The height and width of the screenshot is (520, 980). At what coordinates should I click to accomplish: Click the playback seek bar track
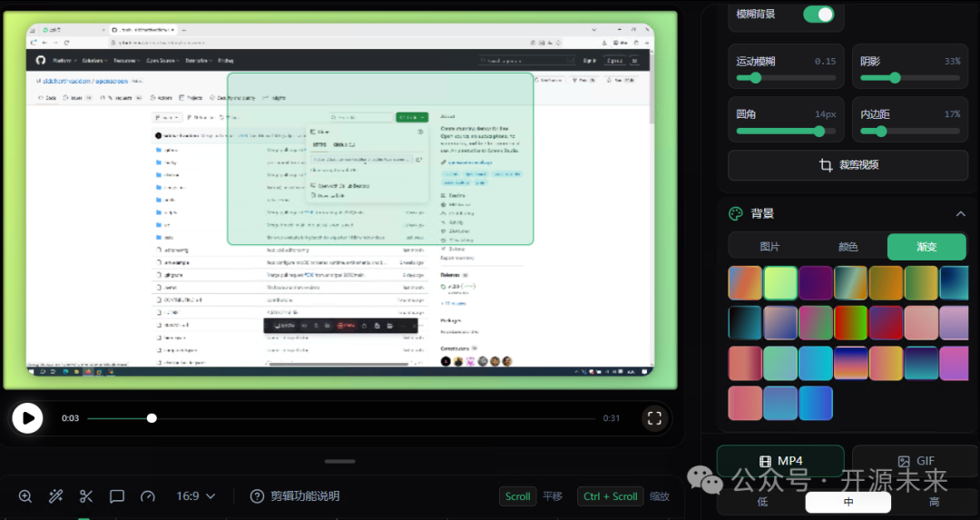[341, 418]
